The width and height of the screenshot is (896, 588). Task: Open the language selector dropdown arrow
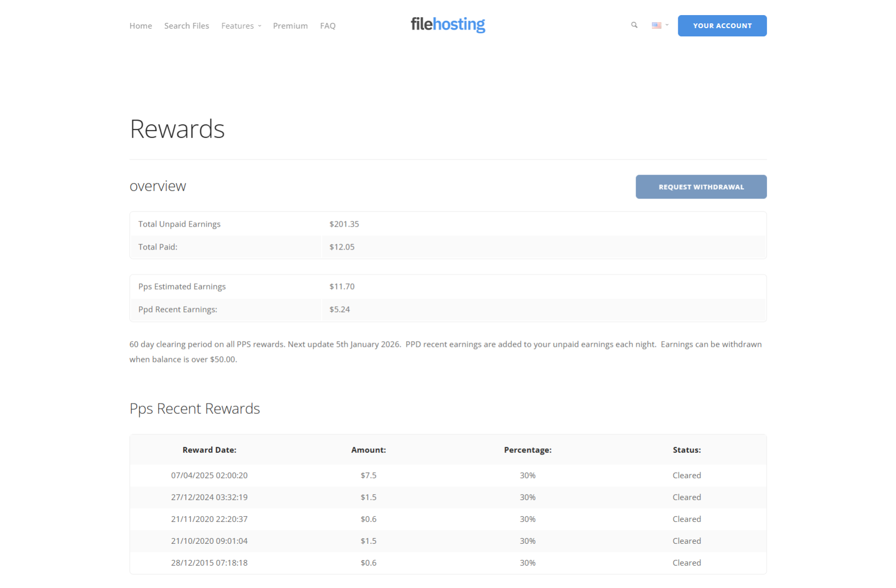click(667, 25)
